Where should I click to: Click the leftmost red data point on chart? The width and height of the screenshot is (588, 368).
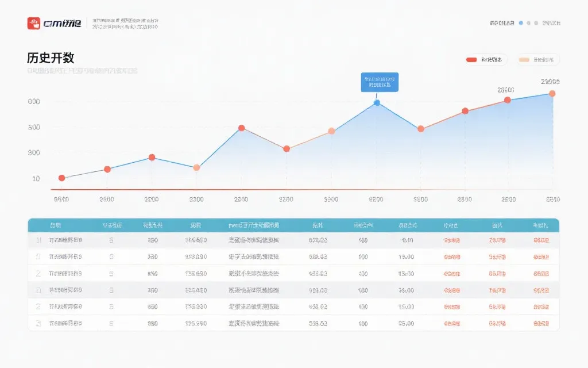click(x=61, y=178)
